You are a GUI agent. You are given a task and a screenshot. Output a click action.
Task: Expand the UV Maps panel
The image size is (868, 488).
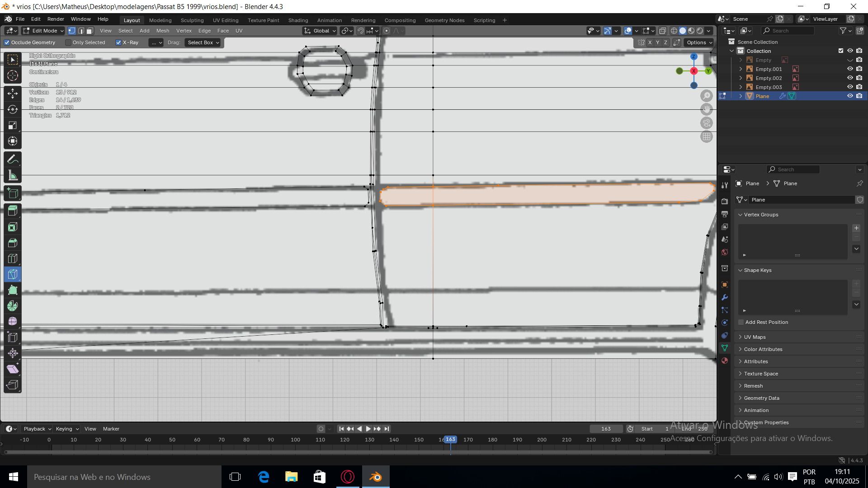coord(755,337)
